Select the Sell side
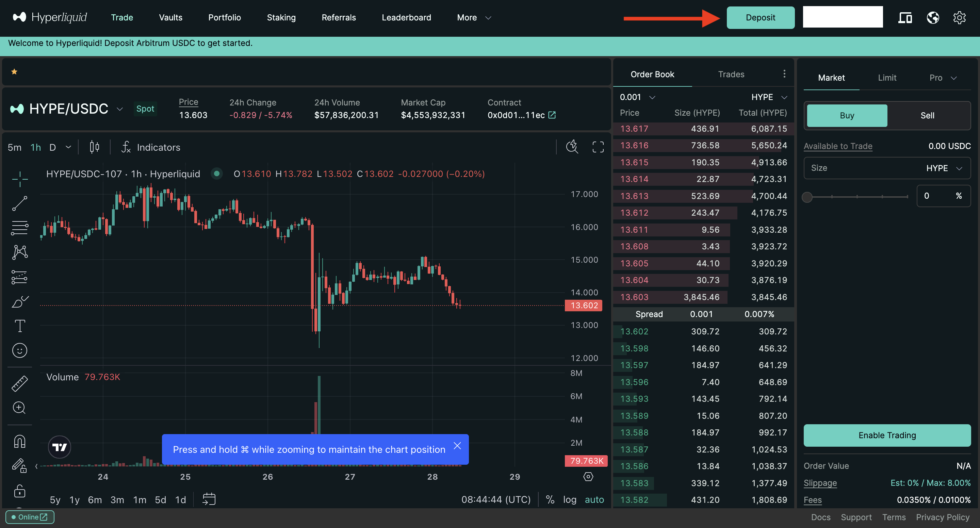Screen dimensions: 980x528 pyautogui.click(x=927, y=115)
